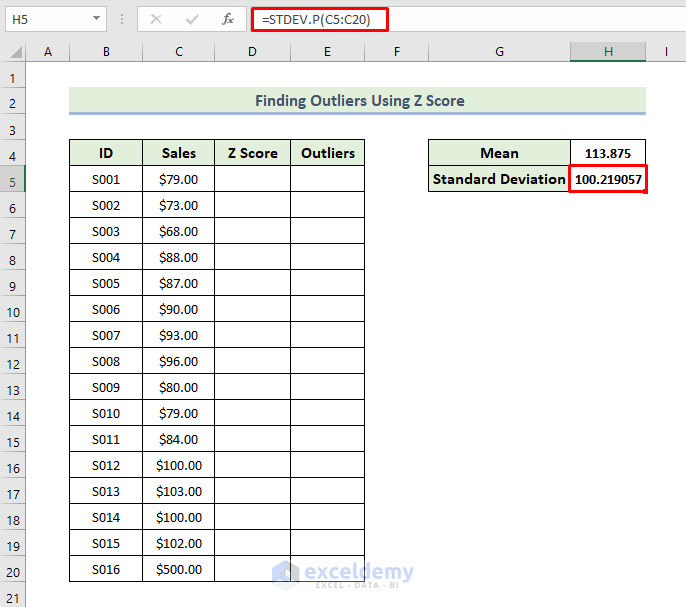
Task: Select cell S006
Action: (106, 309)
